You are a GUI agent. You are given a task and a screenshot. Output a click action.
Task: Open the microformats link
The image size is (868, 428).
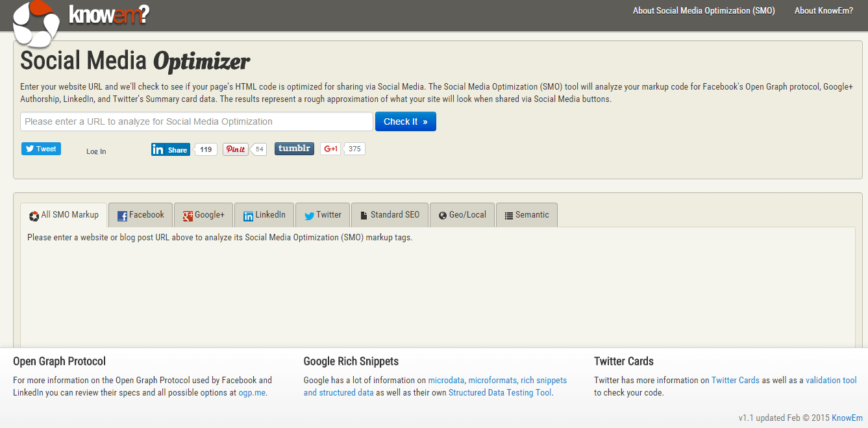click(x=493, y=380)
